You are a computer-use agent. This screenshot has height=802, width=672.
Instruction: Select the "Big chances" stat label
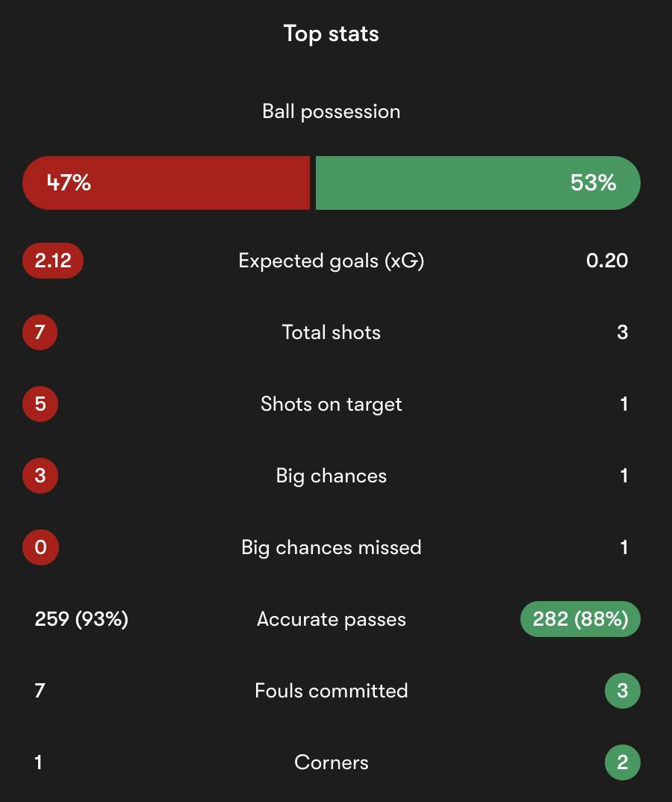[x=332, y=476]
